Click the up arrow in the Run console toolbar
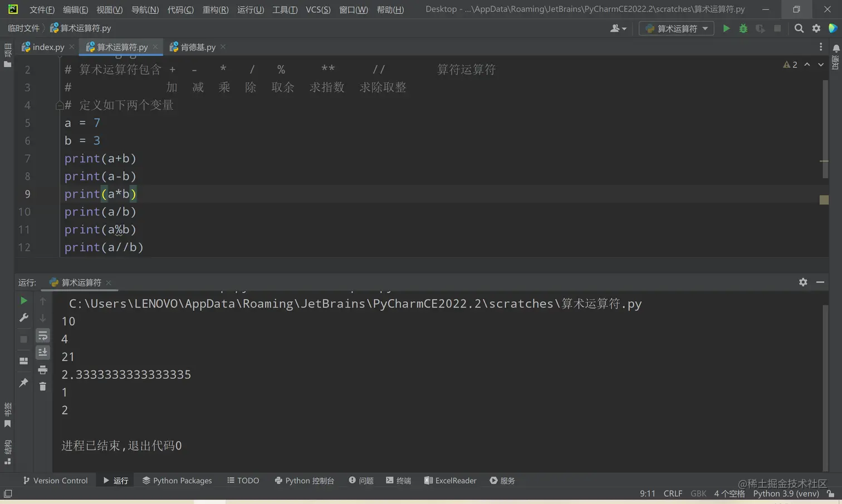This screenshot has height=504, width=842. [x=43, y=301]
